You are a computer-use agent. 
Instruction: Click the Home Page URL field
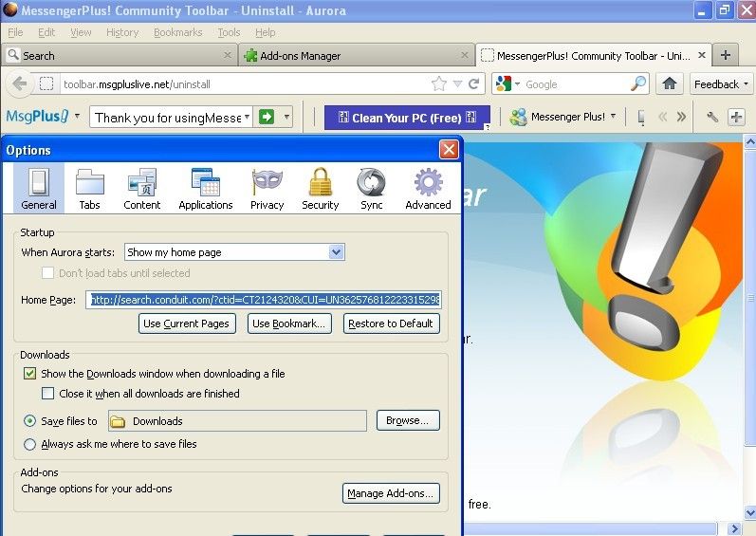264,300
